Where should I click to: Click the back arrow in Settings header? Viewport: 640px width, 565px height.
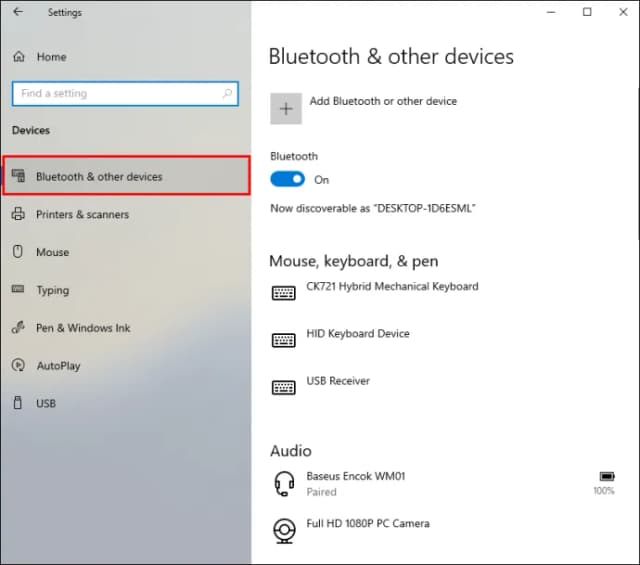(17, 13)
